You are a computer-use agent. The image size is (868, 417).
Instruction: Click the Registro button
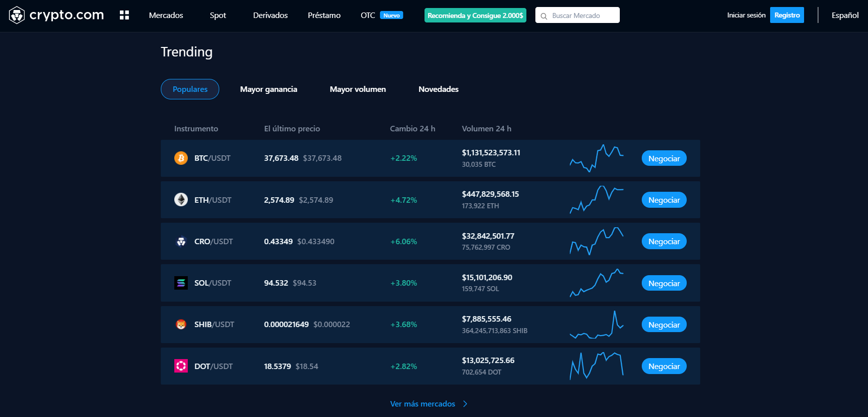787,15
